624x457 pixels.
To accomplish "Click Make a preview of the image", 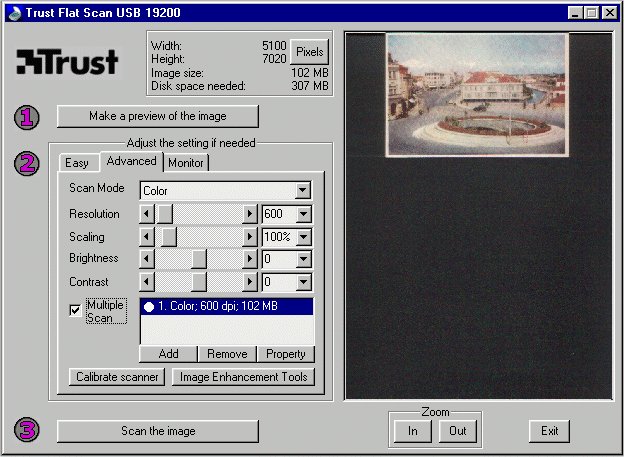I will point(158,116).
